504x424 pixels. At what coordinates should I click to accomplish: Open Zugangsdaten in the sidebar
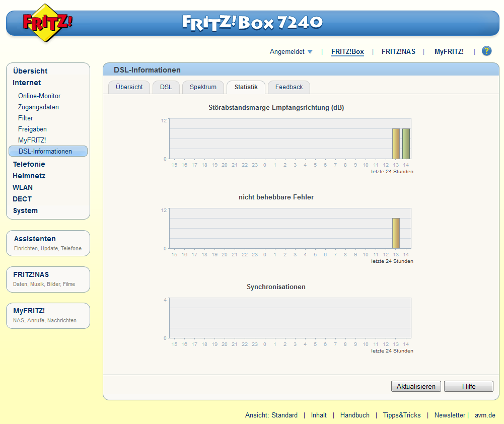38,107
